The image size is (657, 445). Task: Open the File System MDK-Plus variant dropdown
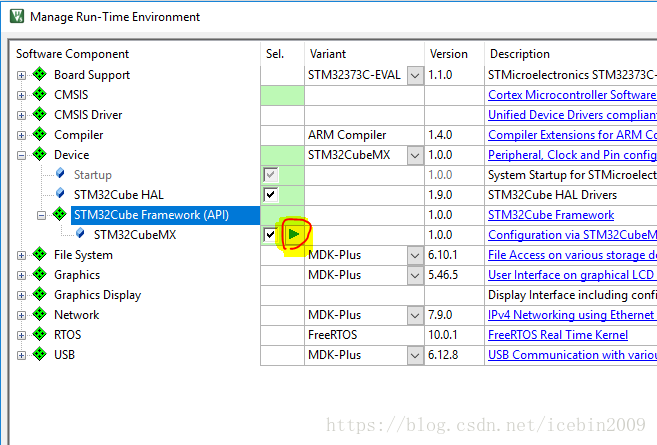coord(415,255)
